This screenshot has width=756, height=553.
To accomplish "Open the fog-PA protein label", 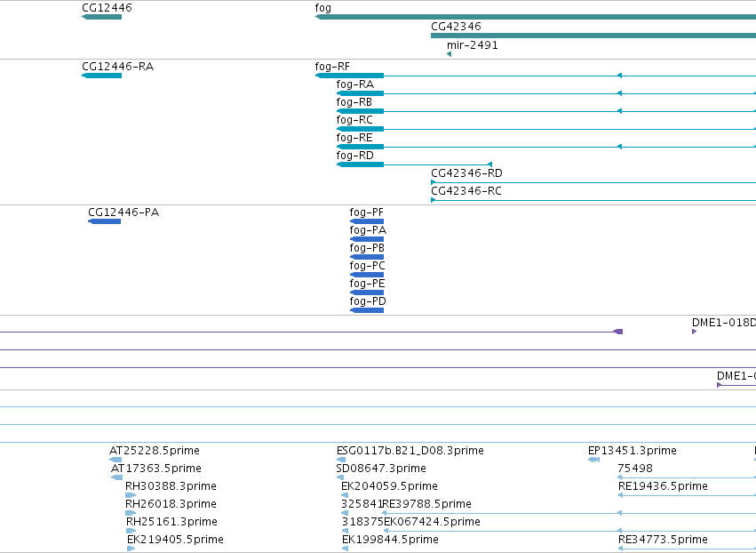I will (x=368, y=230).
